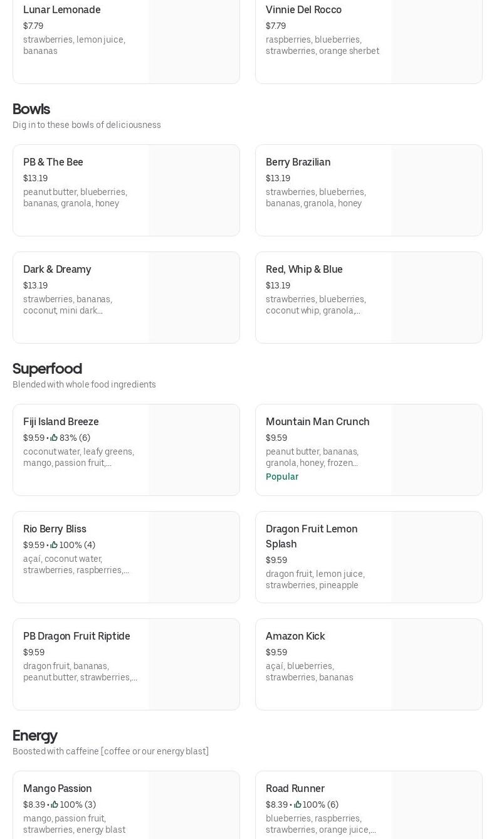Open Mountain Man Crunch smoothie title
Viewport: 504px width, 839px height.
point(317,421)
